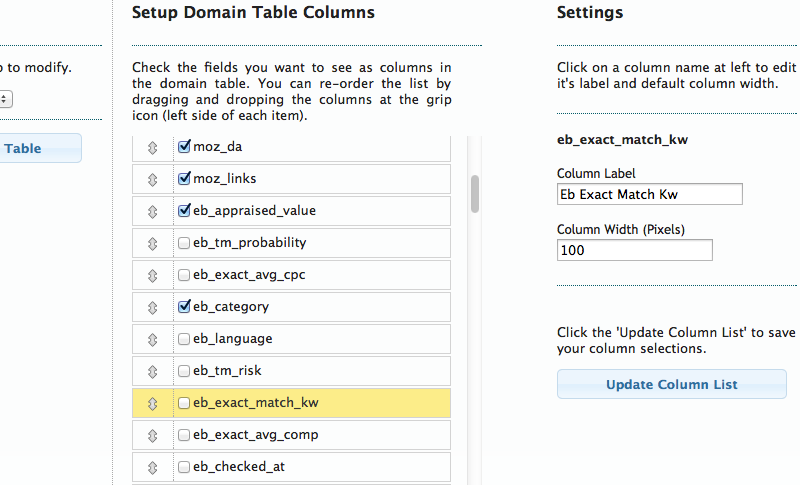The image size is (800, 485).
Task: Check the eb_exact_match_kw checkbox
Action: [x=184, y=403]
